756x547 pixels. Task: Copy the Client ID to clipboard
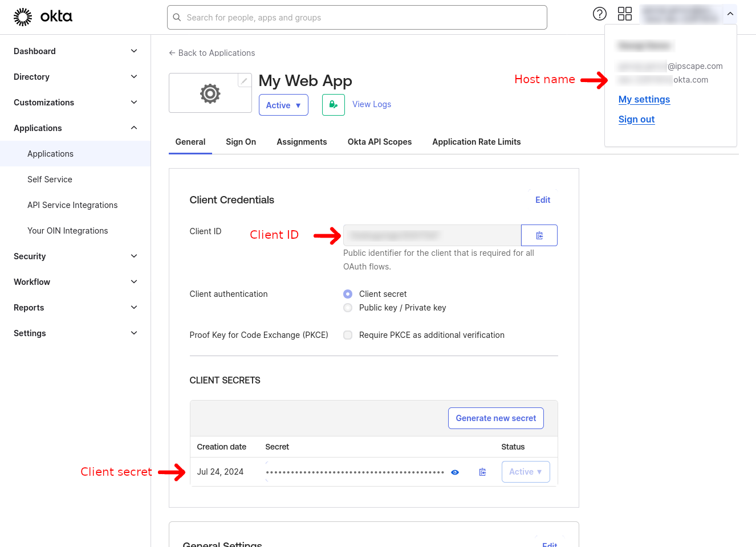pos(539,235)
